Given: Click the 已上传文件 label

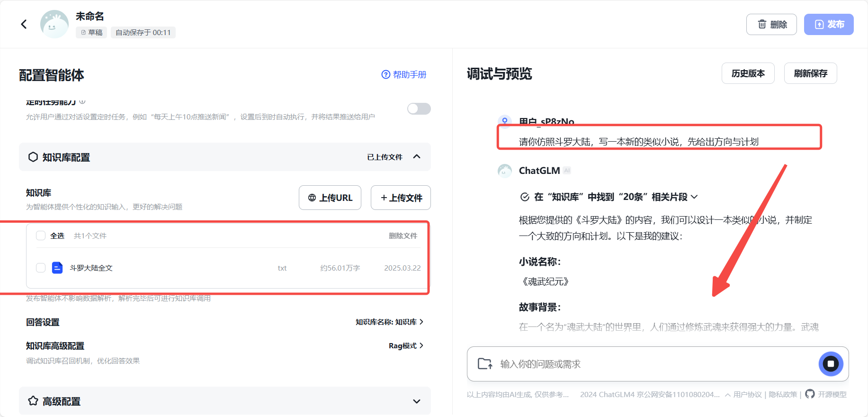Looking at the screenshot, I should 385,157.
